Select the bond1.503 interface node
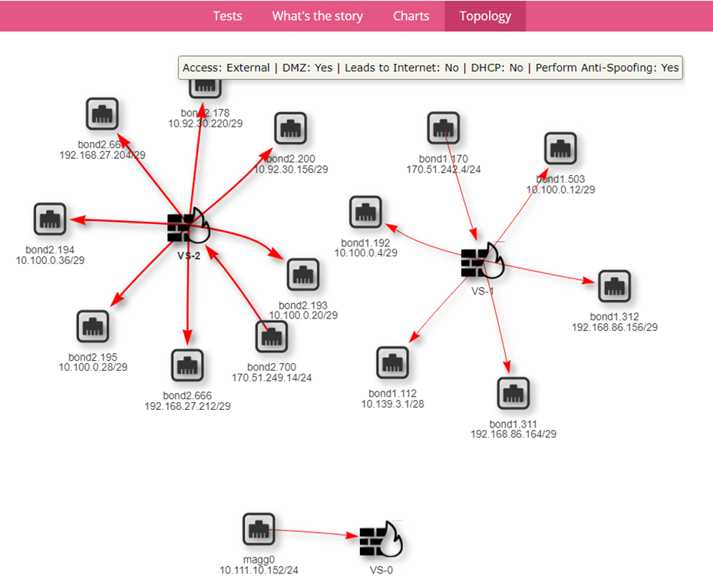 (560, 149)
